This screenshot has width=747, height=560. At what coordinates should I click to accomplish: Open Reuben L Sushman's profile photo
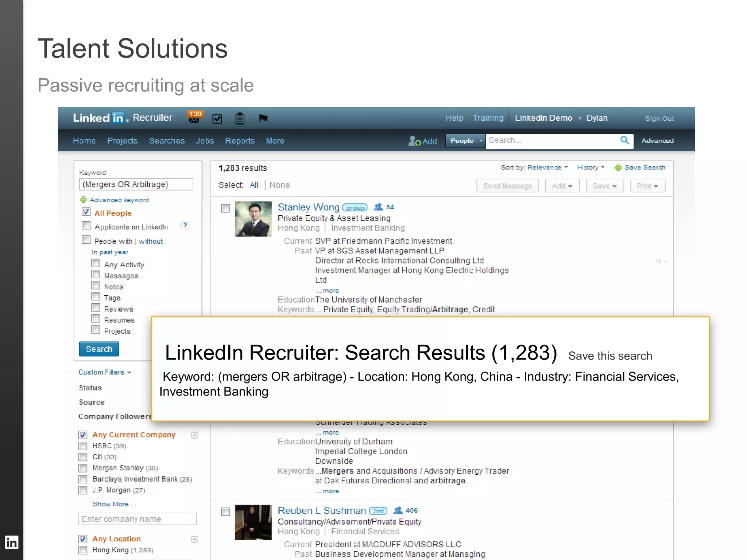(x=253, y=522)
